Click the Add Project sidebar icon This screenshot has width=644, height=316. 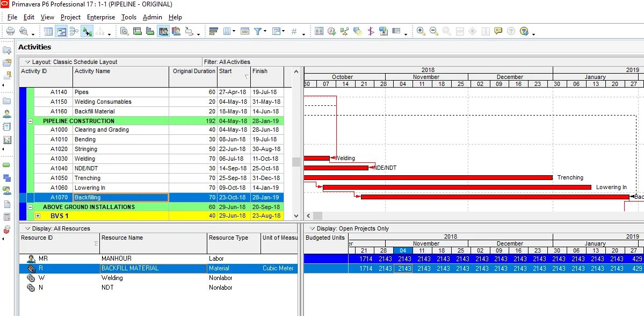click(7, 50)
